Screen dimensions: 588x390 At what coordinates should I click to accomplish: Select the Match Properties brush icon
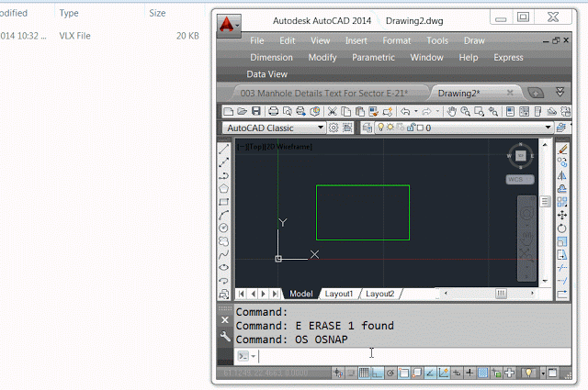[374, 111]
